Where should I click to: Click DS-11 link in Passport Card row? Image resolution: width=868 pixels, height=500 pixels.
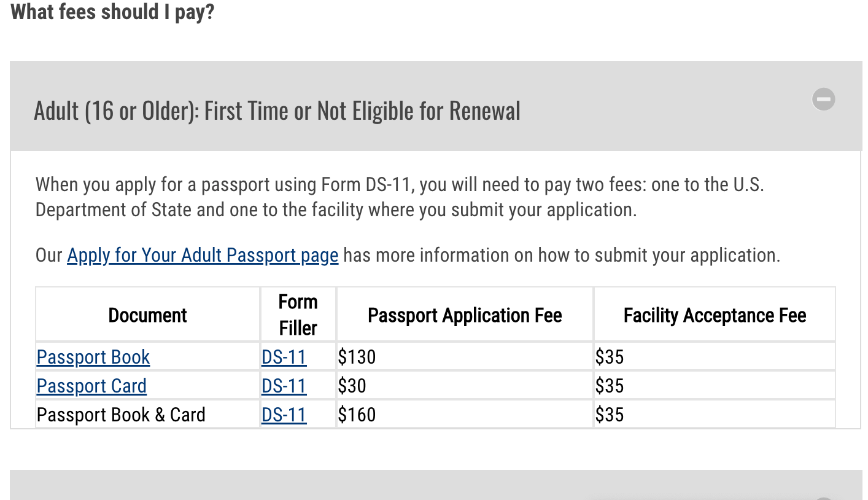(x=284, y=386)
